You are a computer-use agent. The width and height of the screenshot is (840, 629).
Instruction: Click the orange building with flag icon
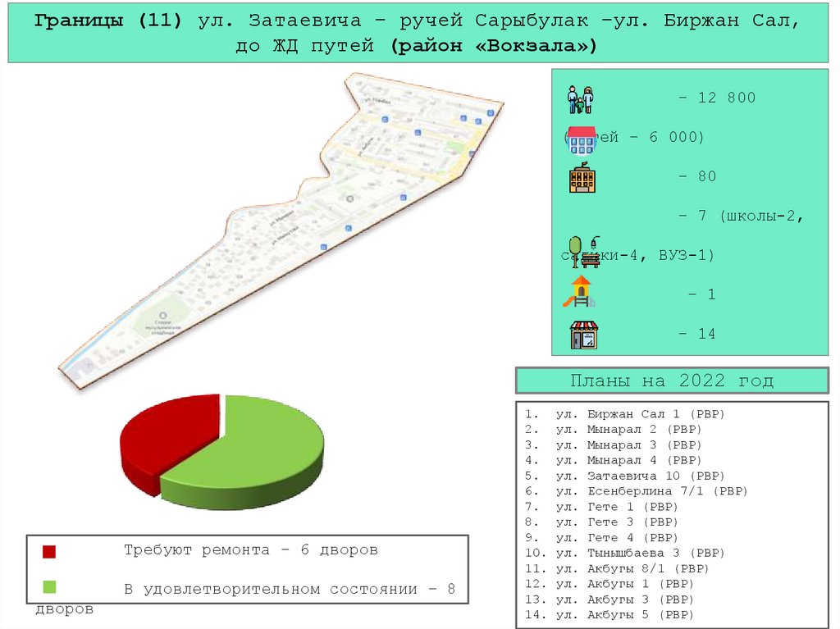point(582,178)
